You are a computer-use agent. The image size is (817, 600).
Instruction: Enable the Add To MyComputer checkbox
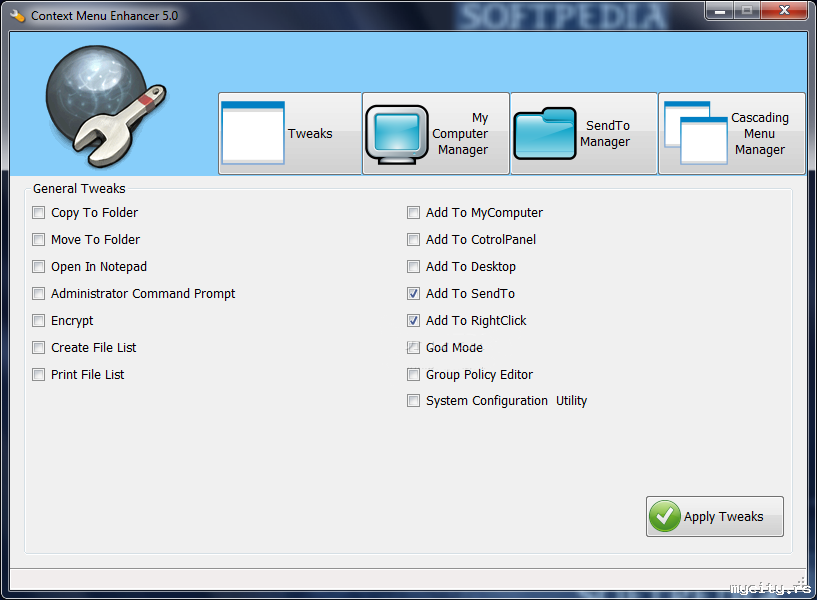(x=413, y=212)
